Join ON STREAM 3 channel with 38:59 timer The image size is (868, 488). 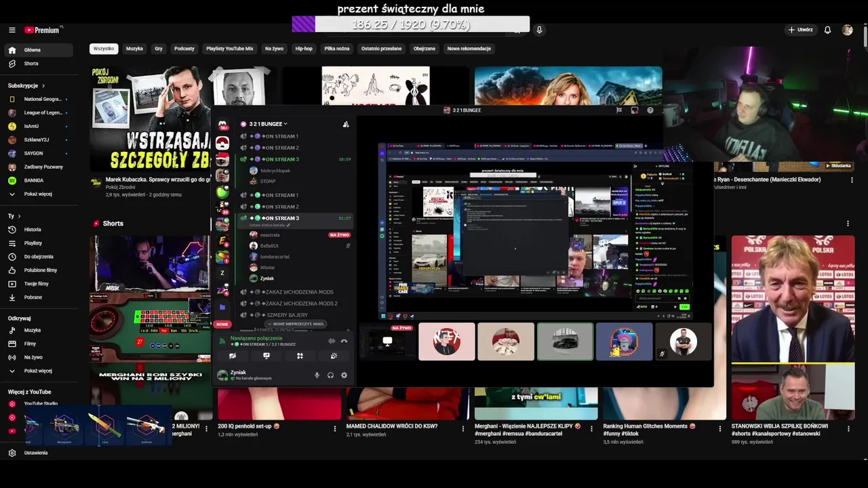(x=294, y=159)
